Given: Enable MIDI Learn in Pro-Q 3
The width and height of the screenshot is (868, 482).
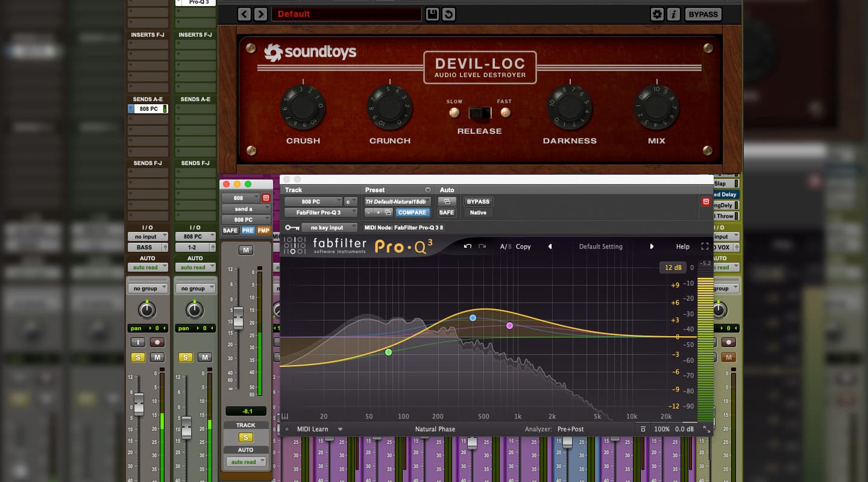Looking at the screenshot, I should pyautogui.click(x=312, y=429).
